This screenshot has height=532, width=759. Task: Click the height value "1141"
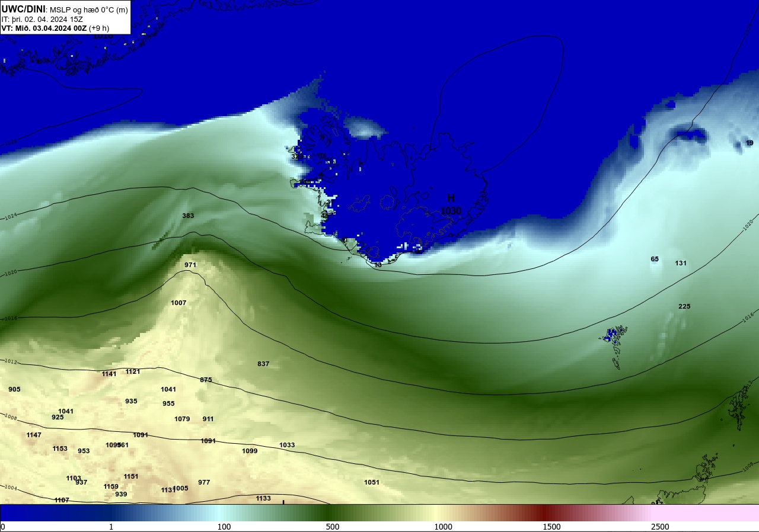(x=109, y=374)
